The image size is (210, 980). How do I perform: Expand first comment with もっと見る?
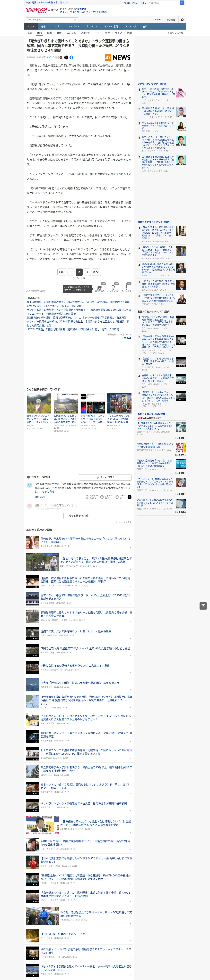[48, 491]
